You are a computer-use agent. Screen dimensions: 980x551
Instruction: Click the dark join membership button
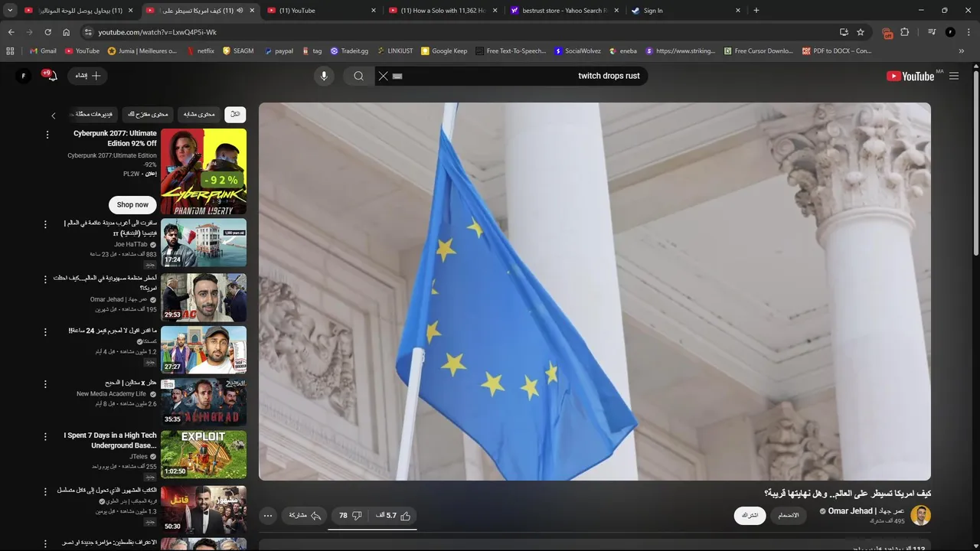[789, 515]
